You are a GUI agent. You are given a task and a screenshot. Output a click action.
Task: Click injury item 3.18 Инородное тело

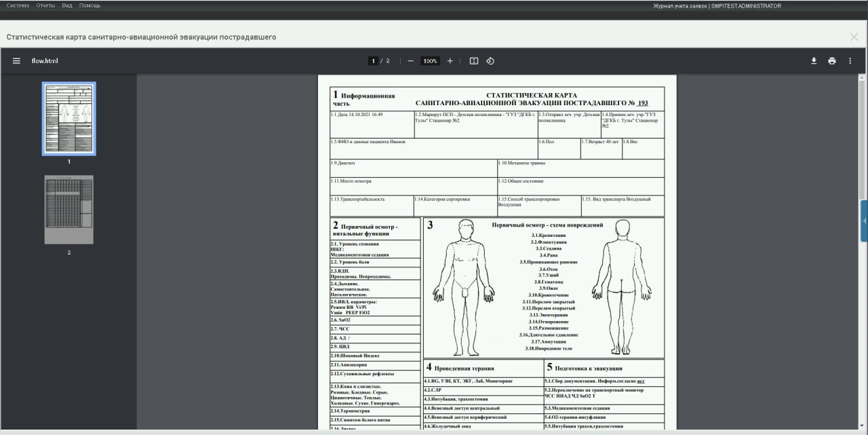click(x=548, y=348)
